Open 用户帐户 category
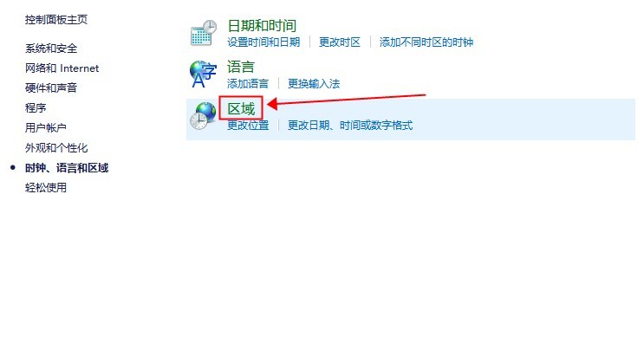The width and height of the screenshot is (644, 356). tap(46, 127)
